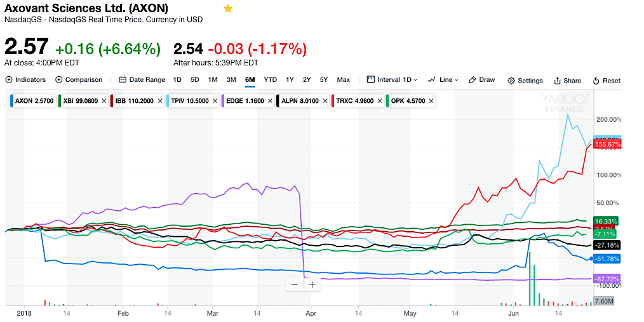Expand the Line chart type dropdown
The image size is (644, 322).
click(443, 79)
